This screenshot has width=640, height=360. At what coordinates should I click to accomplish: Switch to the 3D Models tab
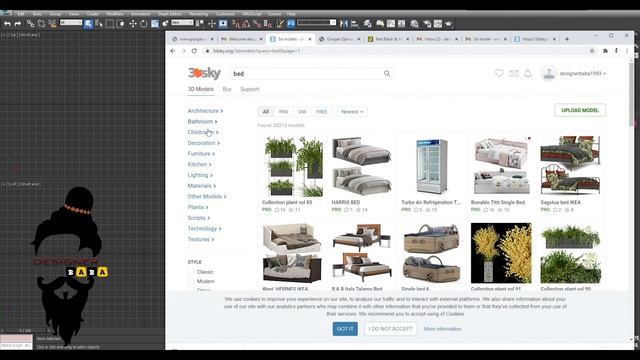200,89
